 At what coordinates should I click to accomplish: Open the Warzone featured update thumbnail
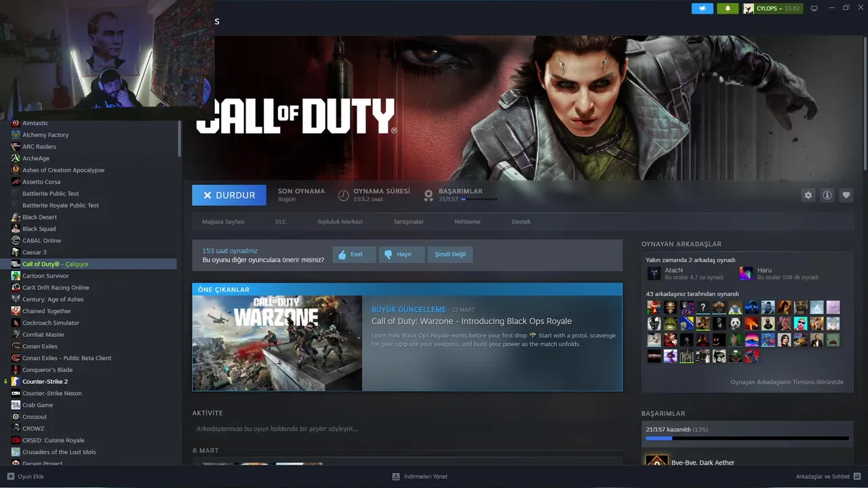pyautogui.click(x=277, y=343)
